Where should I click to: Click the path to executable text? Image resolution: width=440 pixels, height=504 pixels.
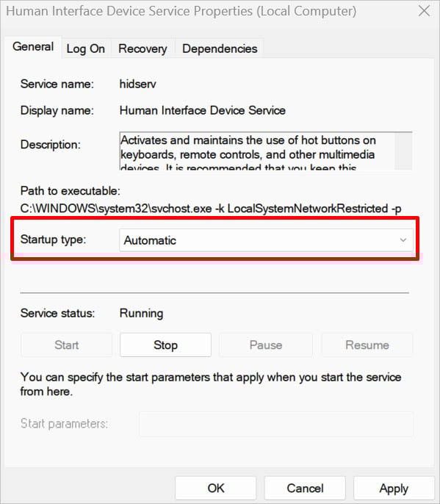coord(211,209)
